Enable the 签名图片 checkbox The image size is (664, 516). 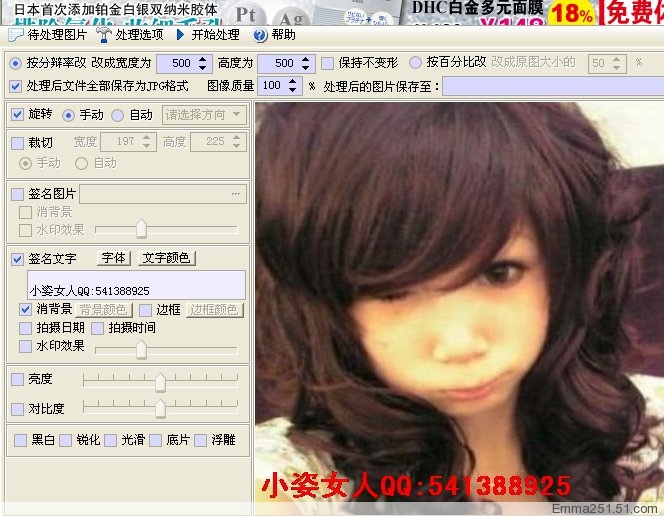pyautogui.click(x=17, y=194)
